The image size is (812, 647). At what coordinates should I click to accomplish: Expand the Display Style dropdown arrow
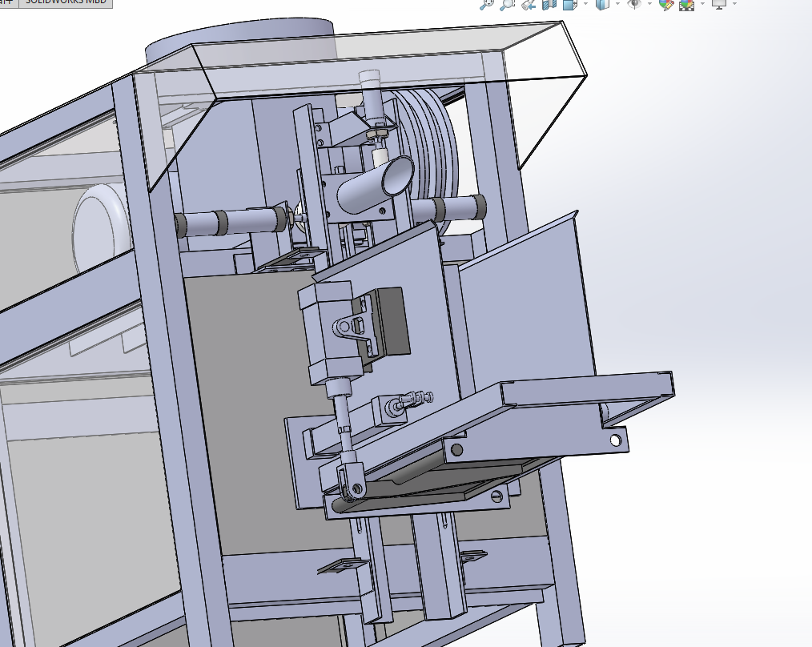(617, 4)
